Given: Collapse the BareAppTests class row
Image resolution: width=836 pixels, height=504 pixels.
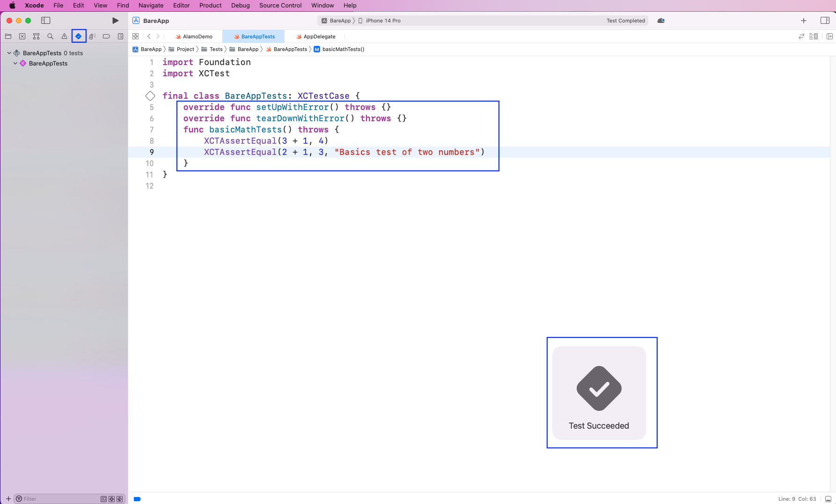Looking at the screenshot, I should 15,63.
